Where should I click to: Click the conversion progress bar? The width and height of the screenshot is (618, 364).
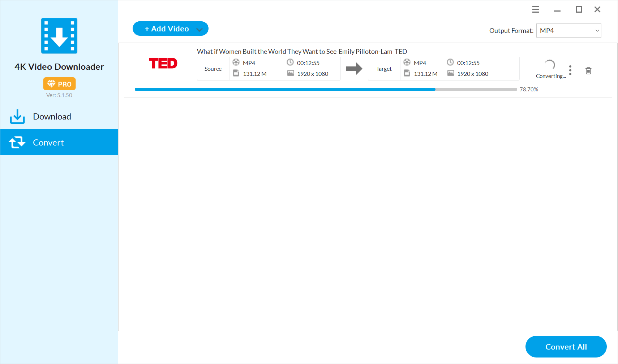point(325,90)
